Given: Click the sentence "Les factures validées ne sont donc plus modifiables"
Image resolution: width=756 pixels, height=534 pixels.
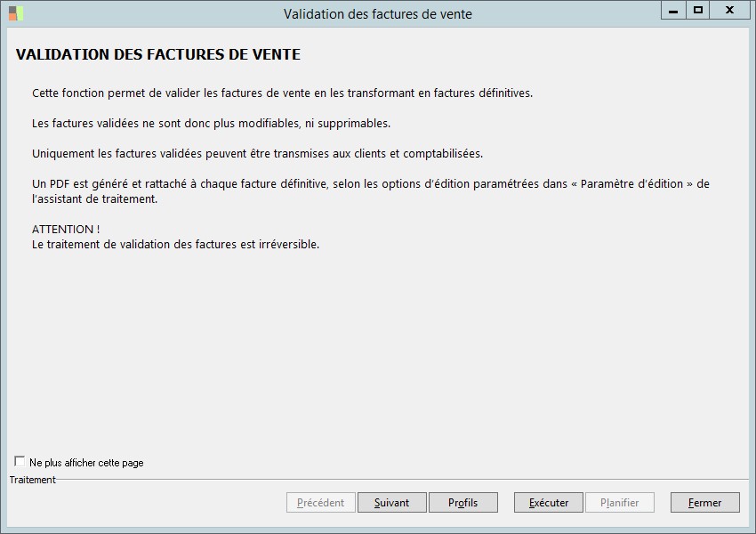Looking at the screenshot, I should (x=211, y=124).
